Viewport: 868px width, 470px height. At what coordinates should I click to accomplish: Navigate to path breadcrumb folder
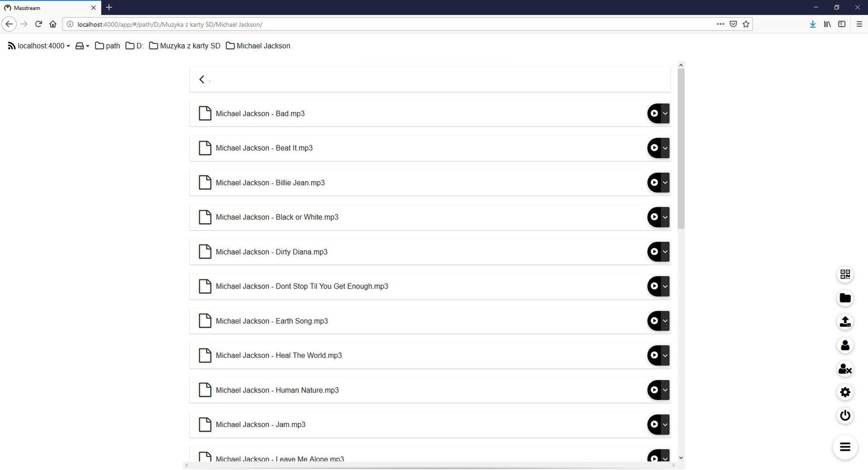[107, 46]
